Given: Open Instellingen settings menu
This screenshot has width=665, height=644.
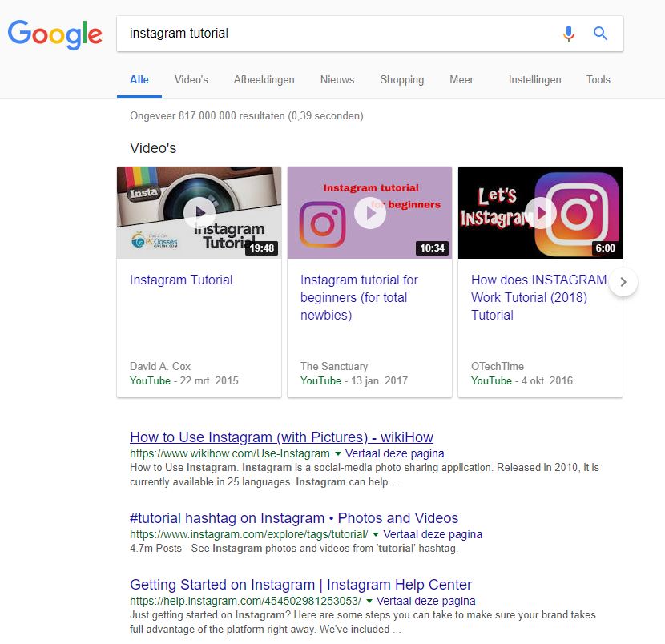Looking at the screenshot, I should (x=534, y=80).
